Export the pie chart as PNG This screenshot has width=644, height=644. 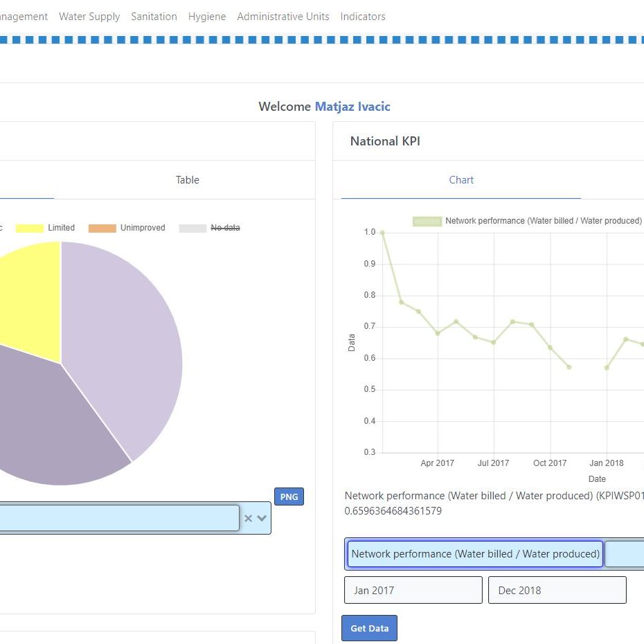coord(289,497)
